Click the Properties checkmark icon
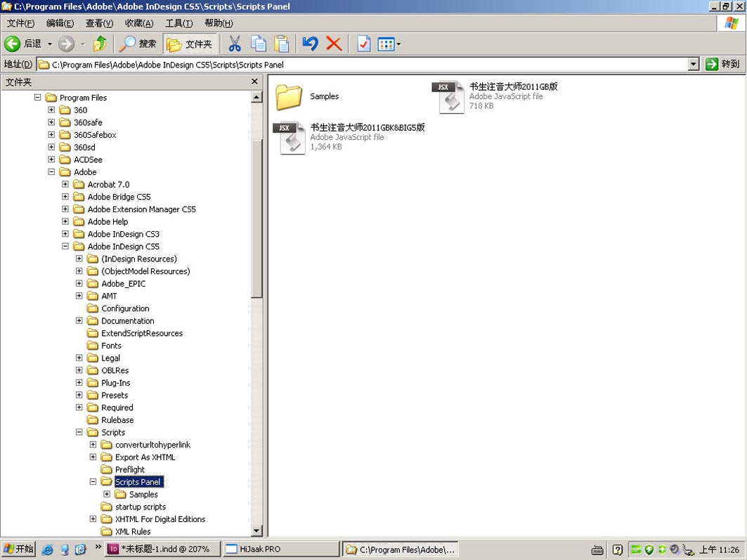This screenshot has width=747, height=560. click(363, 44)
